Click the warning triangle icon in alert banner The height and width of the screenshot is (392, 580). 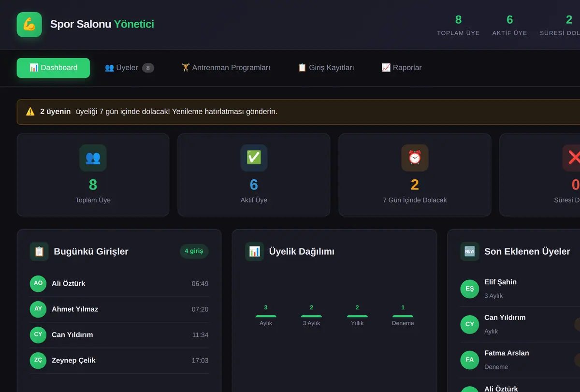coord(30,112)
